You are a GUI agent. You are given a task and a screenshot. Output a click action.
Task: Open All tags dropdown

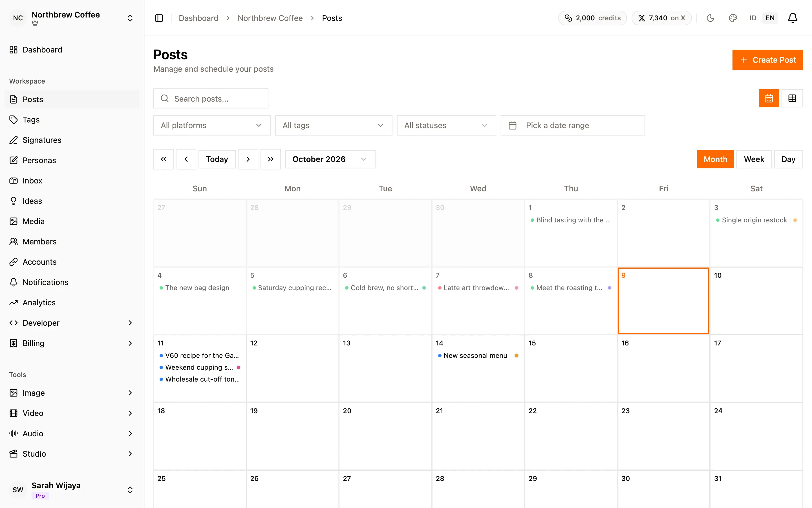(334, 125)
